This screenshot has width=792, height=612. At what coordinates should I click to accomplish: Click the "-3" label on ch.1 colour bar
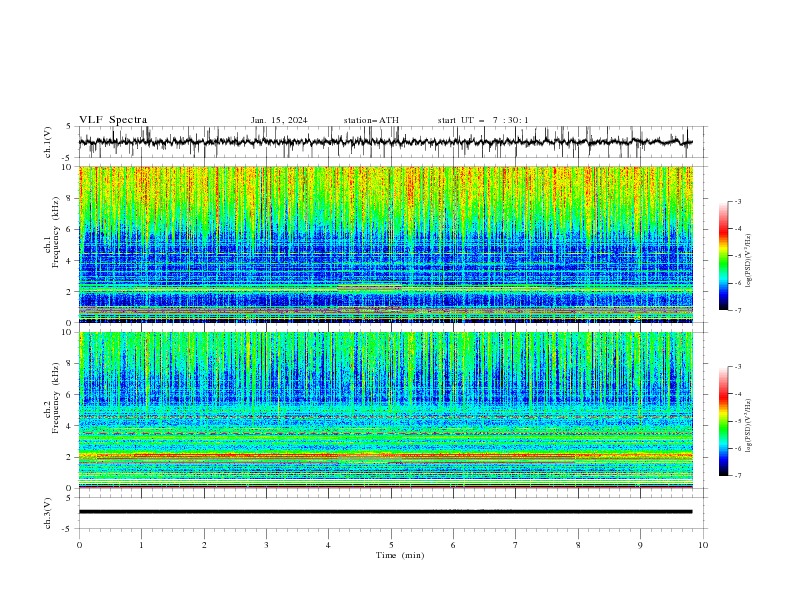pos(737,201)
